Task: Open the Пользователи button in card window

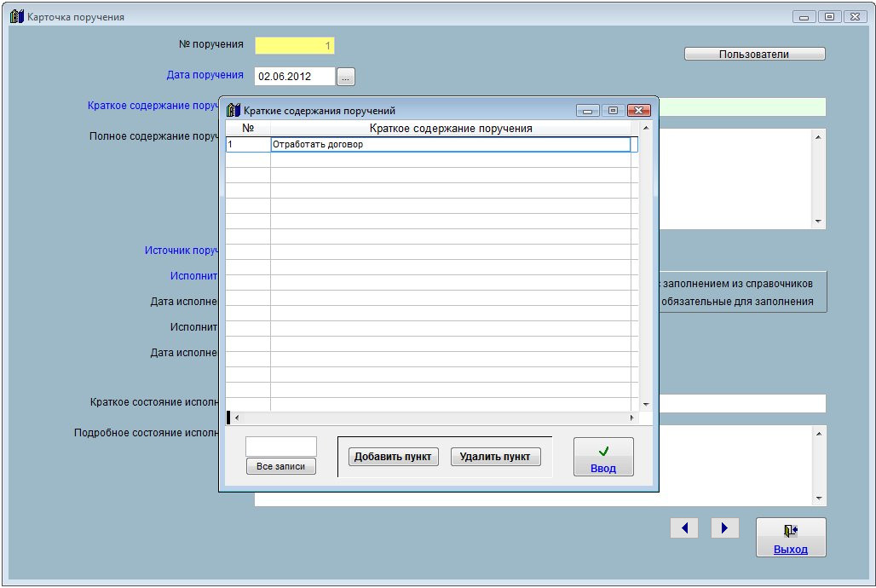Action: click(x=754, y=55)
